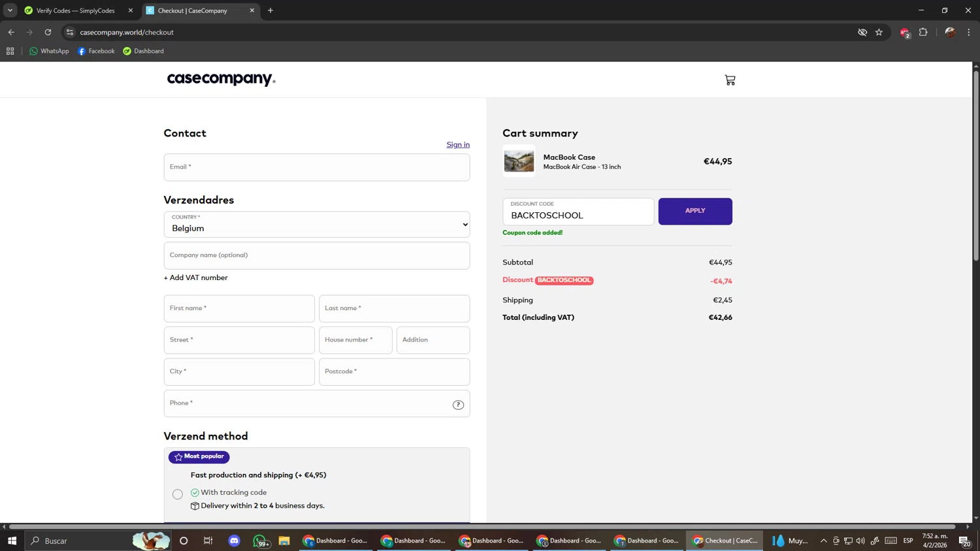This screenshot has height=551, width=980.
Task: Open the Windows Start menu
Action: 12,541
